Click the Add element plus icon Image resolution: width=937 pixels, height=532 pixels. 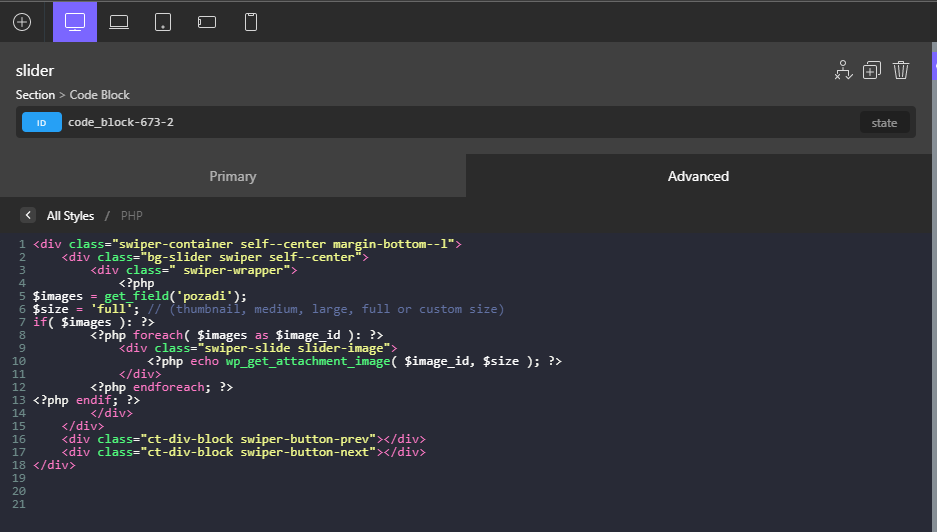22,22
